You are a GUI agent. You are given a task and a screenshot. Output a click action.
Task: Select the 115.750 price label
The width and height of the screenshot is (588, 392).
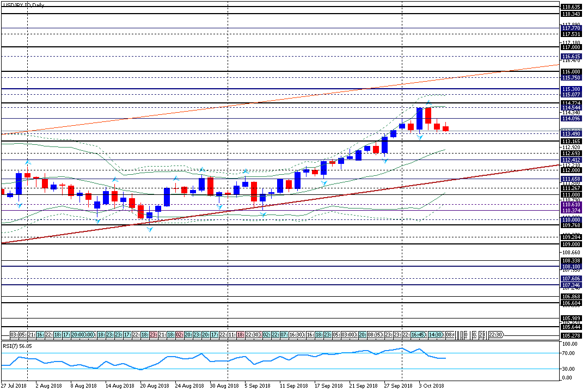[571, 78]
